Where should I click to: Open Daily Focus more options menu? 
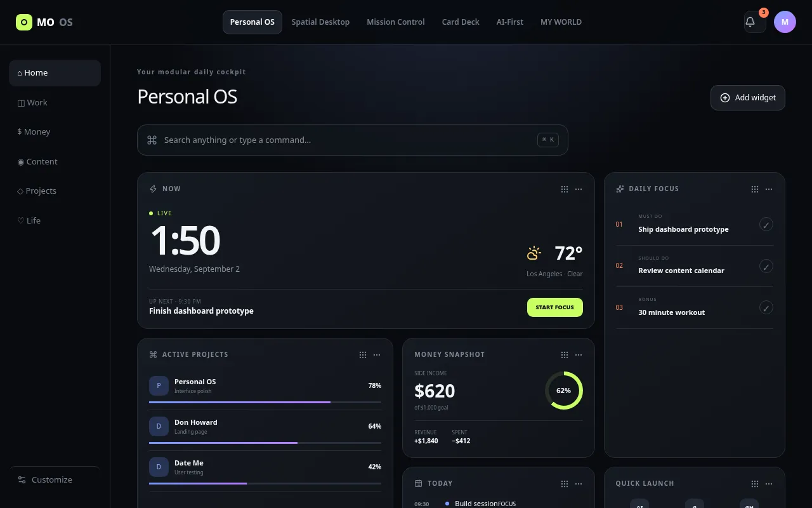tap(769, 189)
